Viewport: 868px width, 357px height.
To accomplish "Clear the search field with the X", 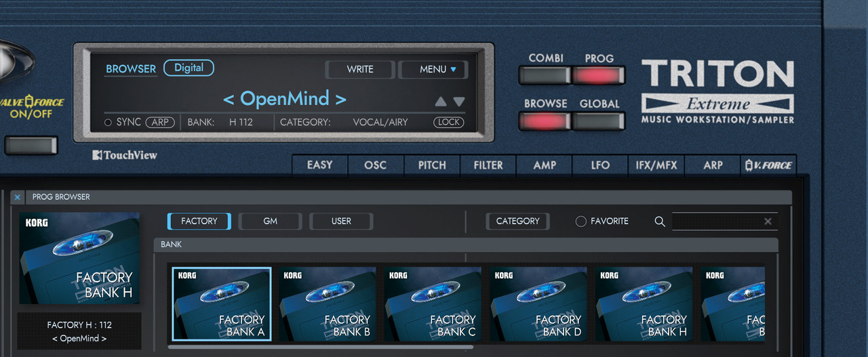I will click(768, 222).
